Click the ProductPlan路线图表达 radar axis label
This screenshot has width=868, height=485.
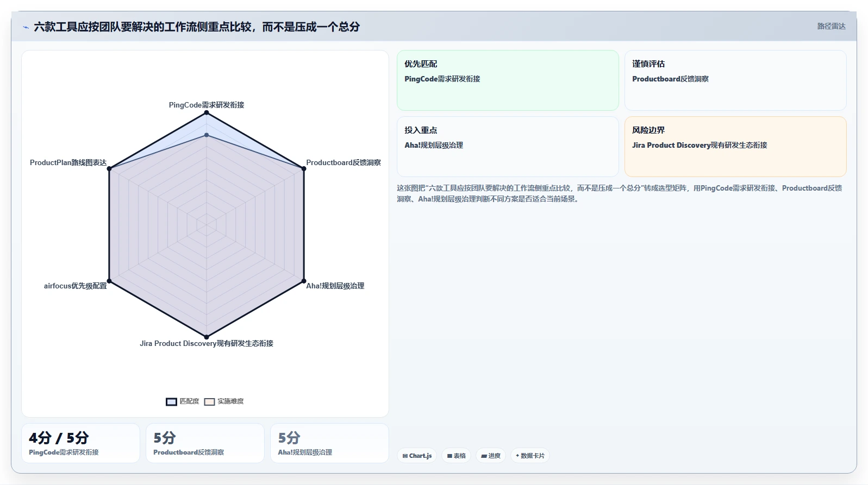tap(68, 162)
